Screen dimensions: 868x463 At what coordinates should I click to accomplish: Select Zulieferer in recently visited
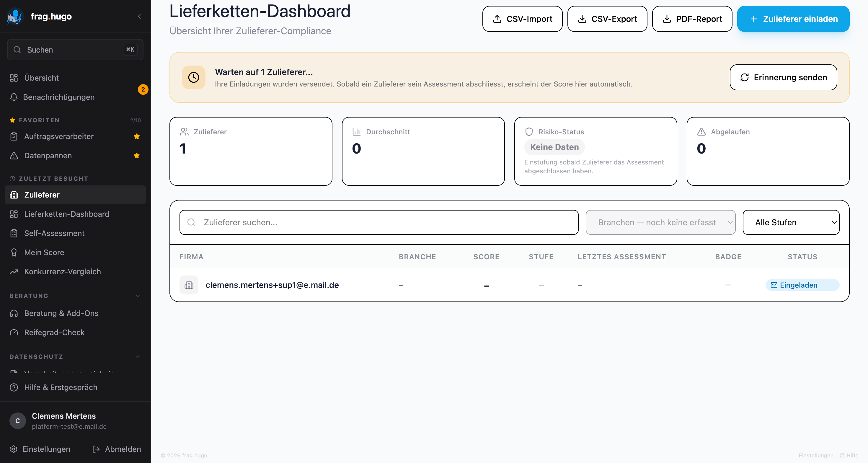(75, 195)
